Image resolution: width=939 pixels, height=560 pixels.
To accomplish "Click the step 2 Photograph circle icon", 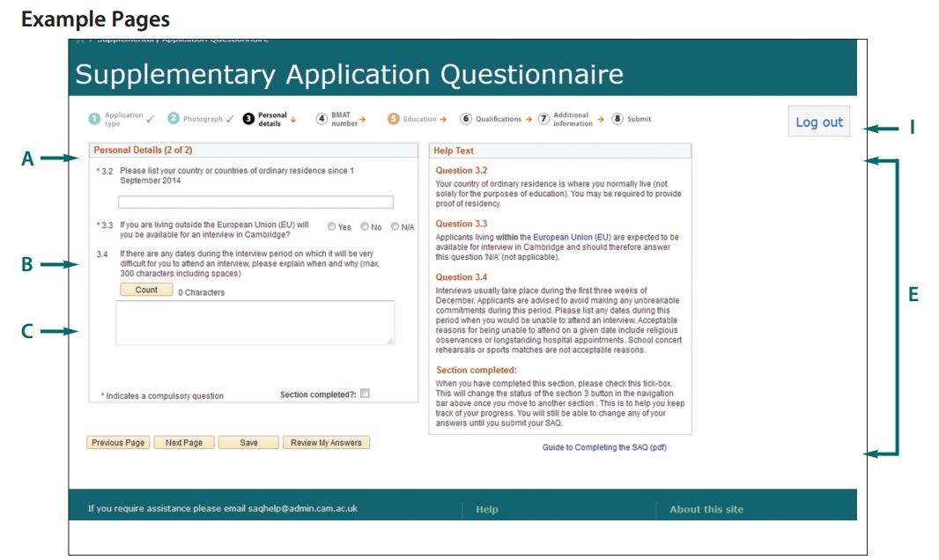I will pos(173,119).
